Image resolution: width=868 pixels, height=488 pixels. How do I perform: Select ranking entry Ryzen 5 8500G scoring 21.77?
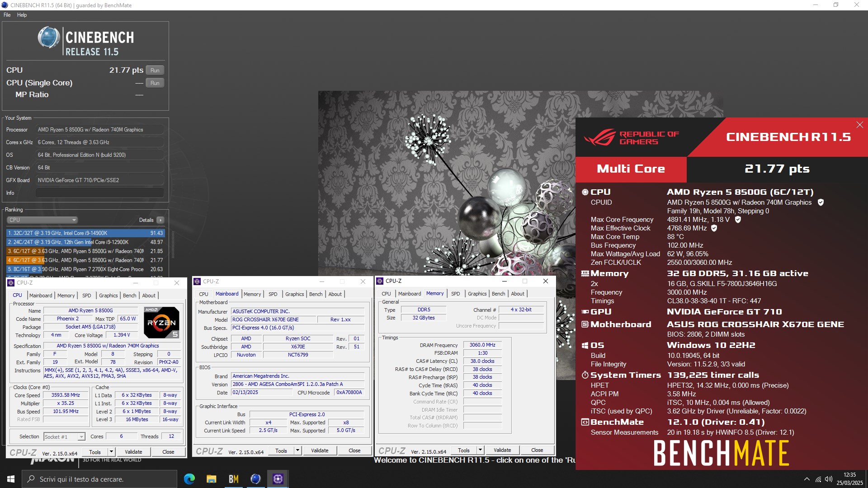click(x=85, y=260)
